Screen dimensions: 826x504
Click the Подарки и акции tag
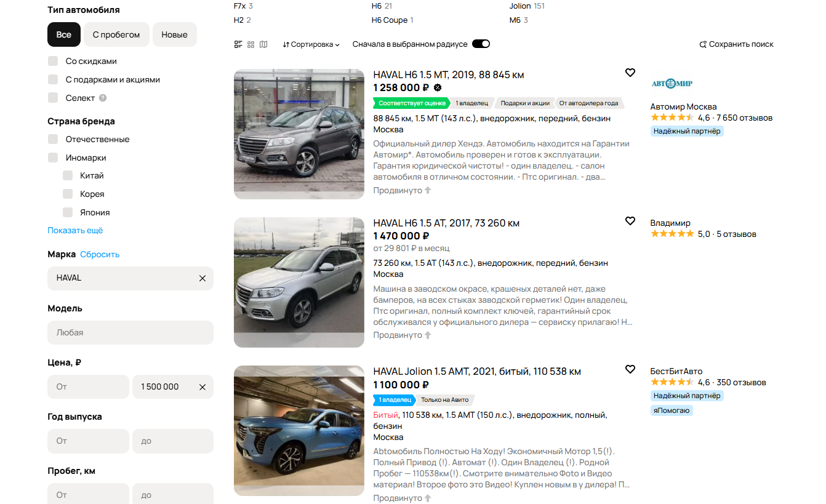(525, 103)
